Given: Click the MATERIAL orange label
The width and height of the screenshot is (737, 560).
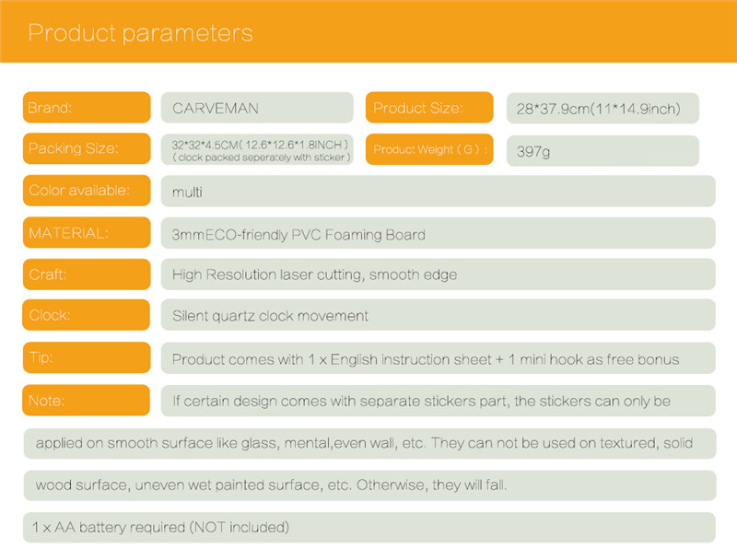Looking at the screenshot, I should pyautogui.click(x=86, y=233).
